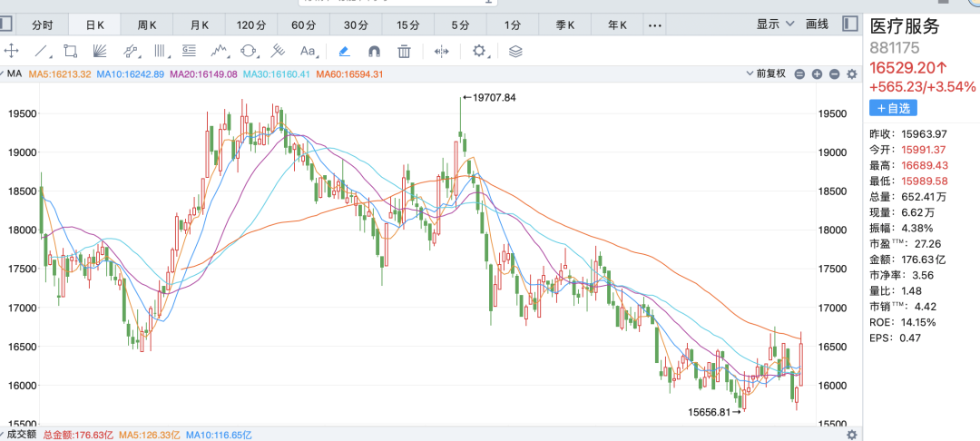Activate the eraser tool
This screenshot has height=441, width=980.
point(344,51)
